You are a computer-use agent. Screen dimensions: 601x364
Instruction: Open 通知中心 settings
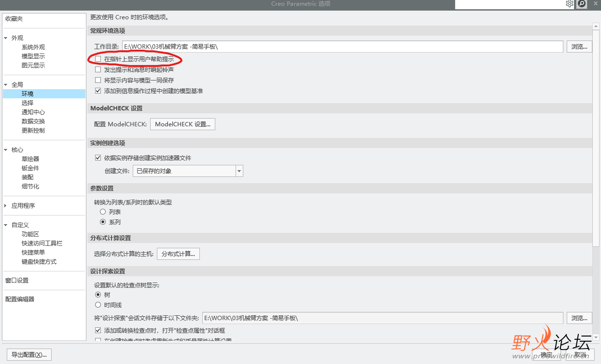(x=33, y=112)
